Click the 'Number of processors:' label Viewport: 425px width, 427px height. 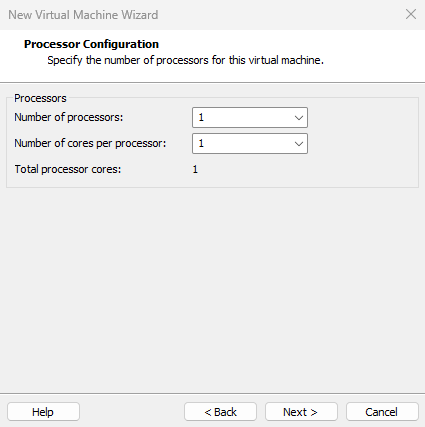coord(69,117)
